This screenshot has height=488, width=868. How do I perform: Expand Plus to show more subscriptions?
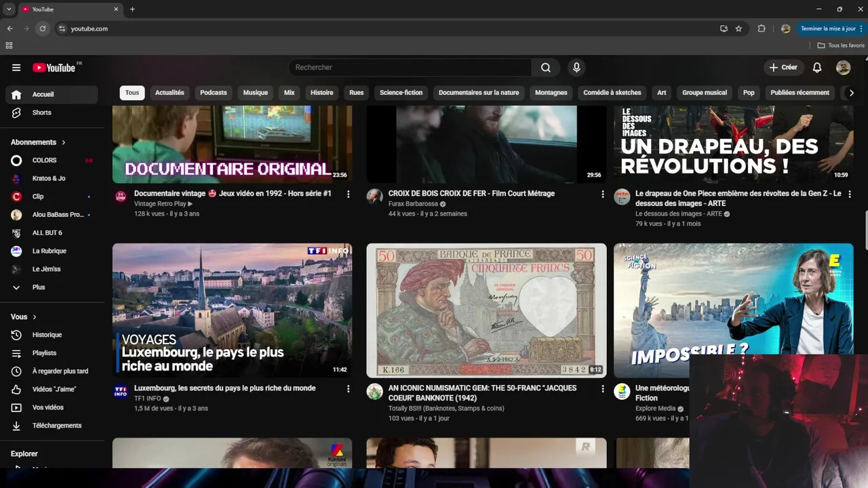tap(52, 287)
